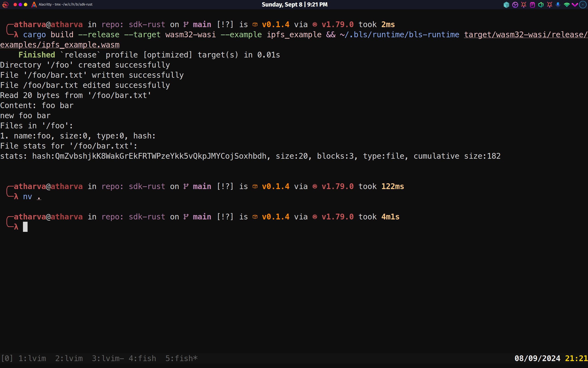The height and width of the screenshot is (368, 588).
Task: Click the green speaker volume icon
Action: click(541, 5)
